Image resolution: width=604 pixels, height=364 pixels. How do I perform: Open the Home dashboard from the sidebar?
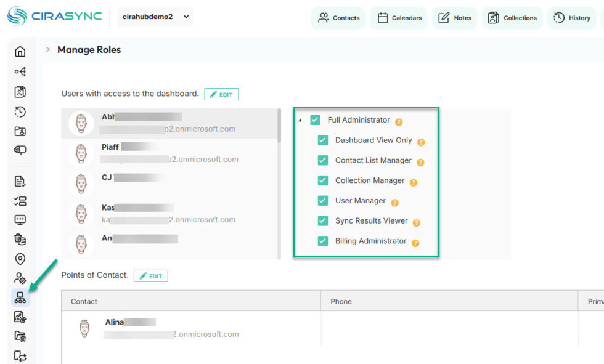point(19,52)
